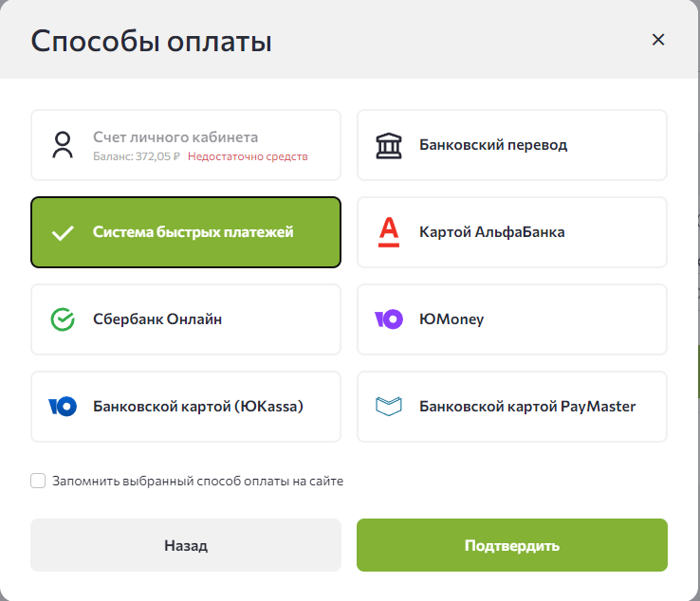
Task: Click the white checkmark on the selected option
Action: pyautogui.click(x=63, y=233)
